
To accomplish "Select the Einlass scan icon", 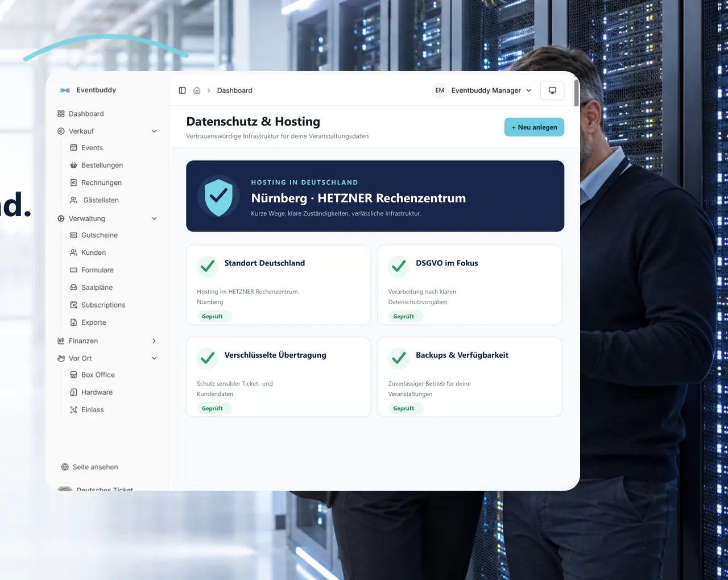I will click(x=73, y=410).
